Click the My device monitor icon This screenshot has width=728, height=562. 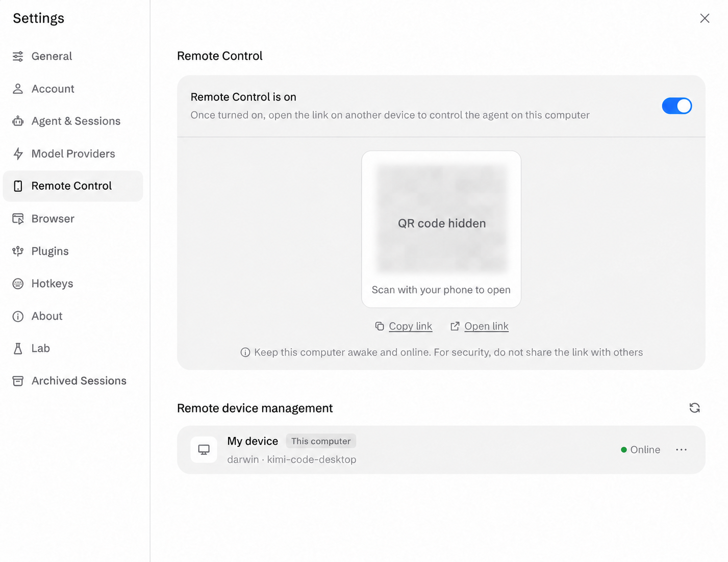coord(204,449)
